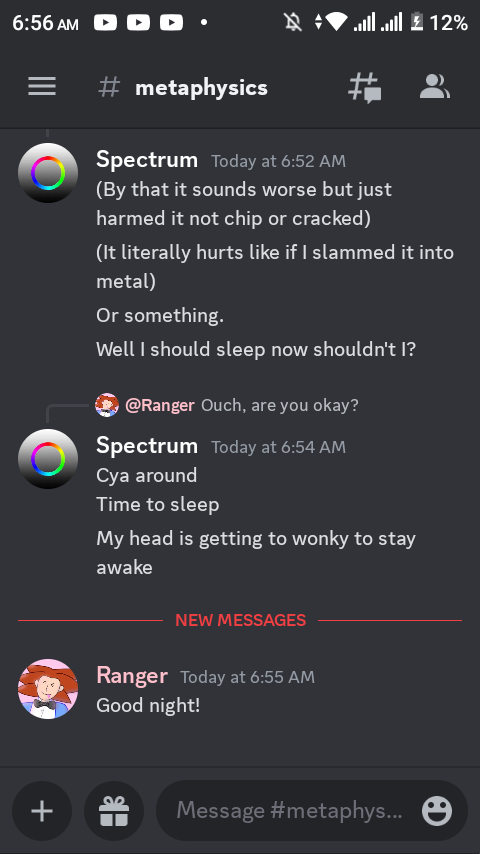
Task: Open Ranger username at 6:55 AM
Action: point(132,675)
